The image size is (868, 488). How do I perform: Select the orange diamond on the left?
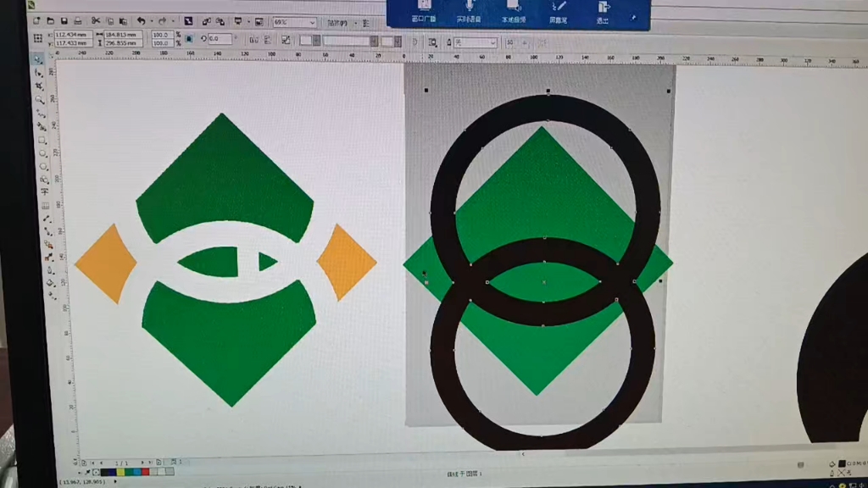(x=106, y=264)
